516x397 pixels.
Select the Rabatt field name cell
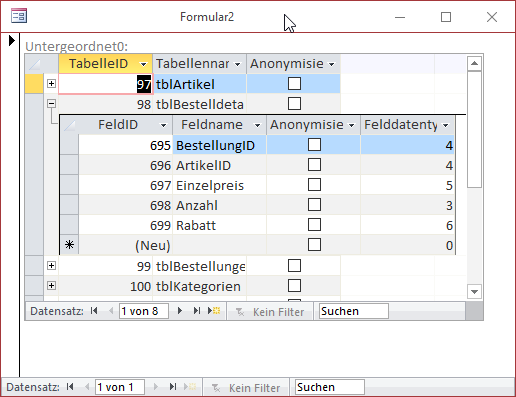(219, 225)
